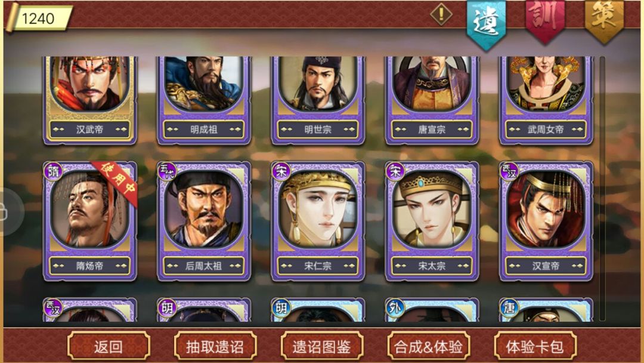Click the vertical scrollbar beside card list
Screen dimensions: 644x363
click(x=602, y=189)
